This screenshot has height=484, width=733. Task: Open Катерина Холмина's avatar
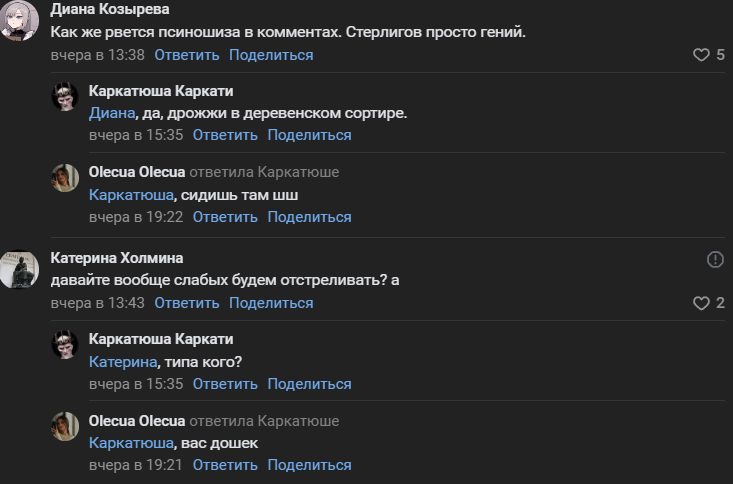click(x=20, y=270)
